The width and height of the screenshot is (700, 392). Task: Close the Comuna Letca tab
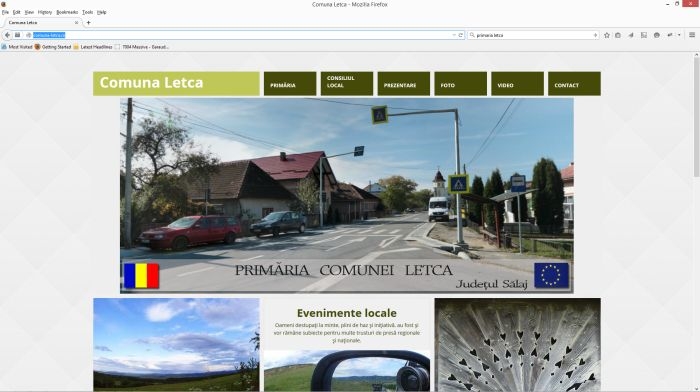point(76,22)
